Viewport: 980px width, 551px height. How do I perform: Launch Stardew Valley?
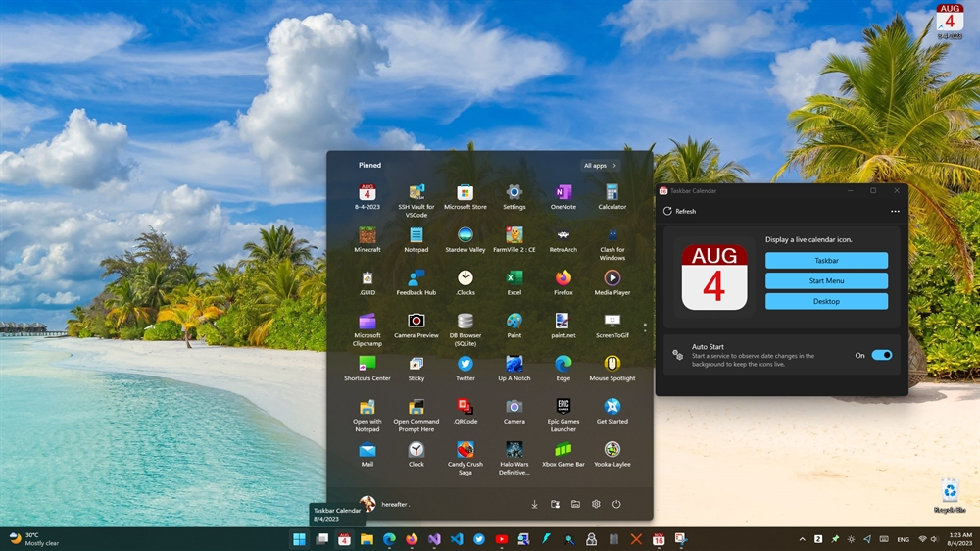pyautogui.click(x=465, y=239)
